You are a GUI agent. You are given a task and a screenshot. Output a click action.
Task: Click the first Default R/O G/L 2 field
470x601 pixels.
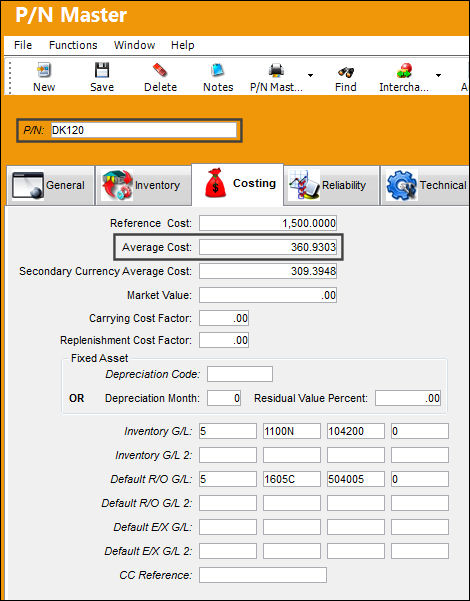(x=228, y=503)
